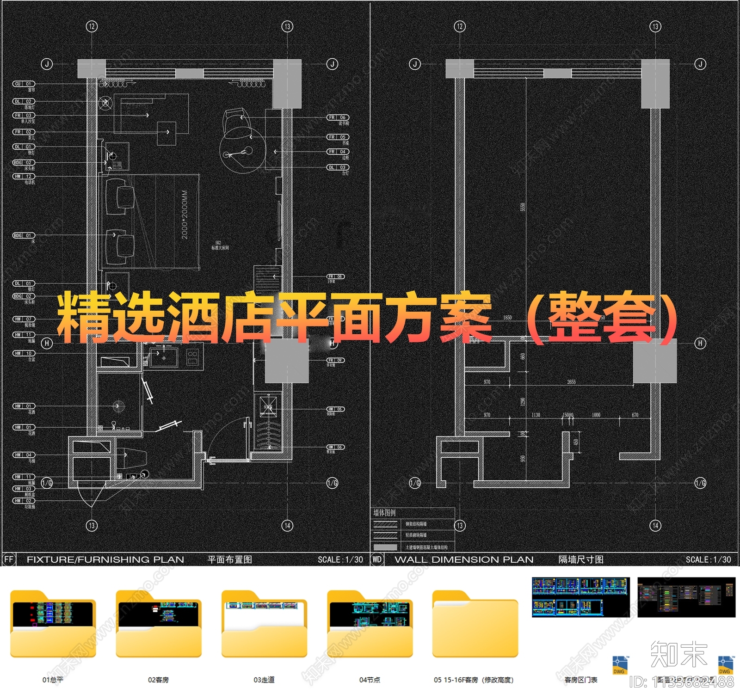Screen dimensions: 740x700
Task: Click the 2655 dimension value
Action: coord(572,382)
